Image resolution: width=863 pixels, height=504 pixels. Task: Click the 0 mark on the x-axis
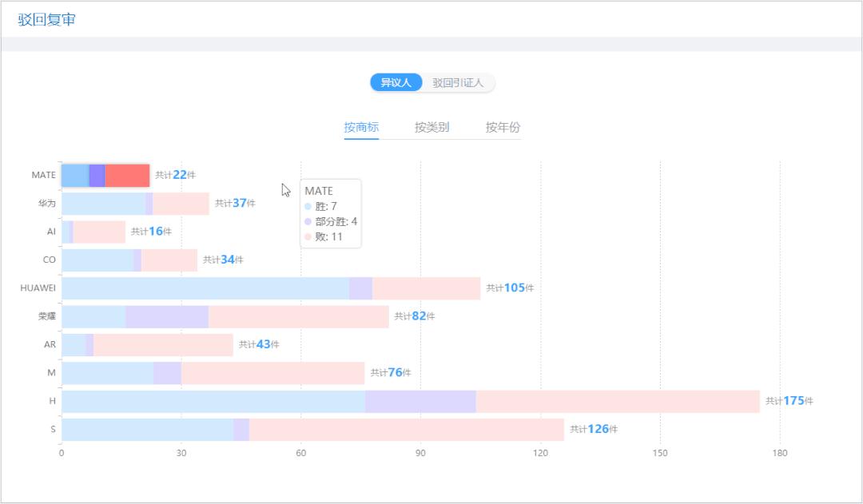62,452
